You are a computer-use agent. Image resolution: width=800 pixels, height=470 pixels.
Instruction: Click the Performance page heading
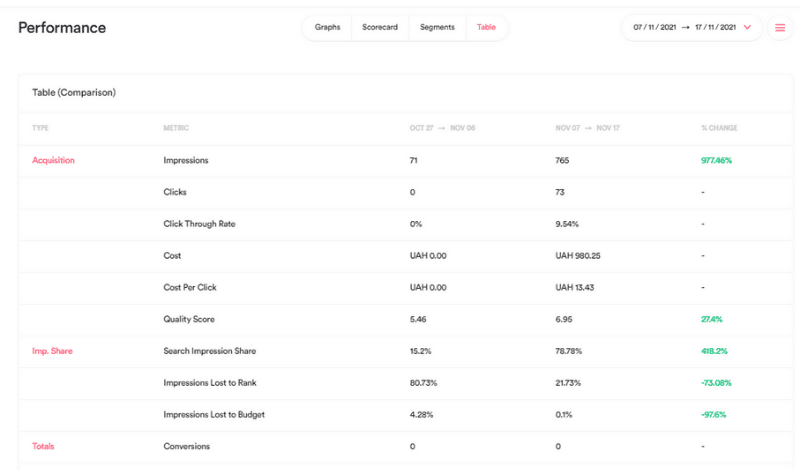click(x=62, y=28)
